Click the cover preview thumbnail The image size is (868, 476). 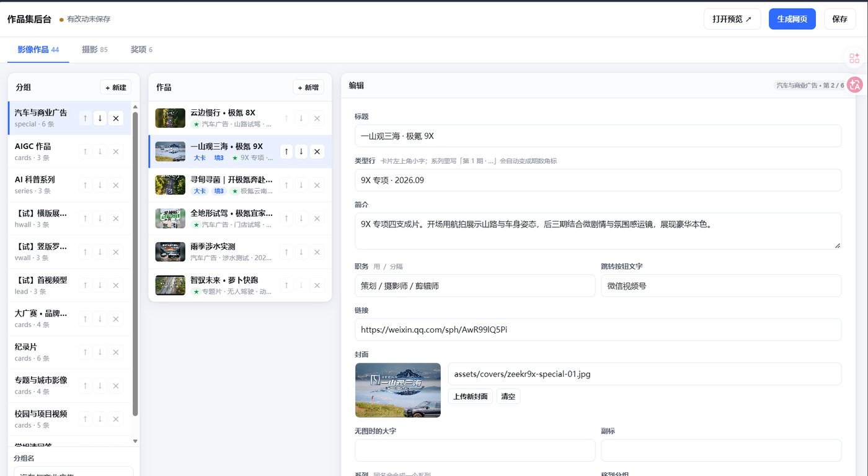click(x=398, y=390)
